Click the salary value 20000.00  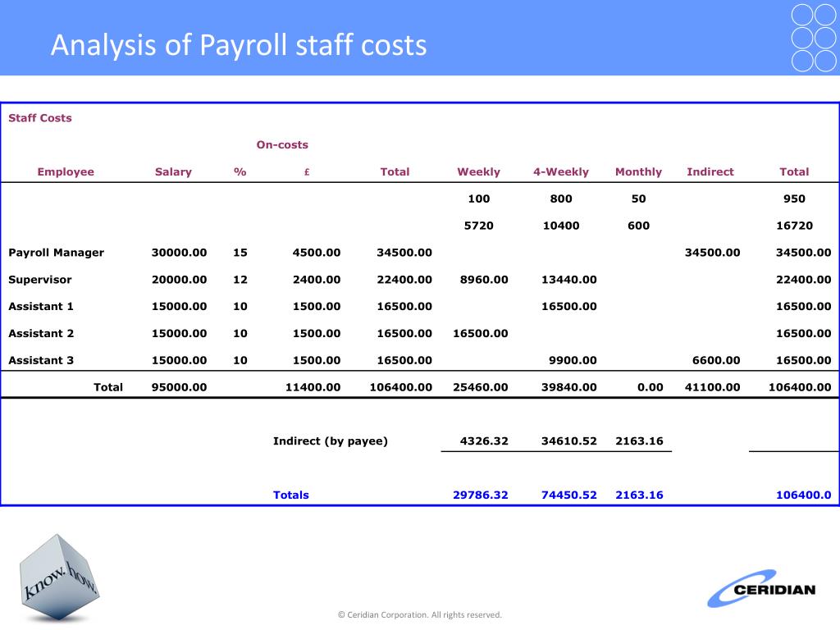(179, 280)
